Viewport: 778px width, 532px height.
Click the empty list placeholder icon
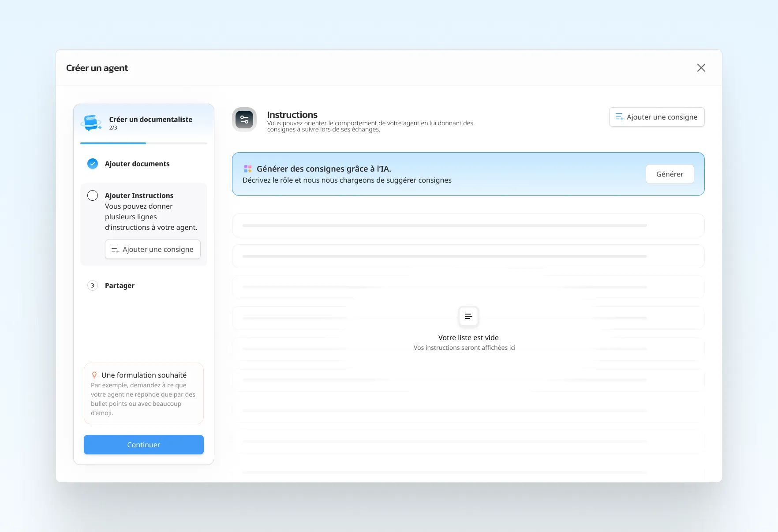468,316
